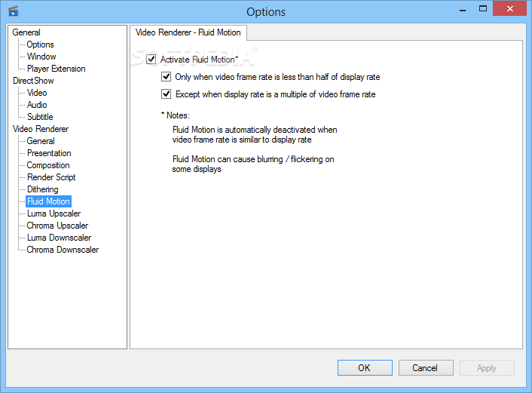This screenshot has height=393, width=532.
Task: Select Render Script in the tree
Action: (x=51, y=177)
